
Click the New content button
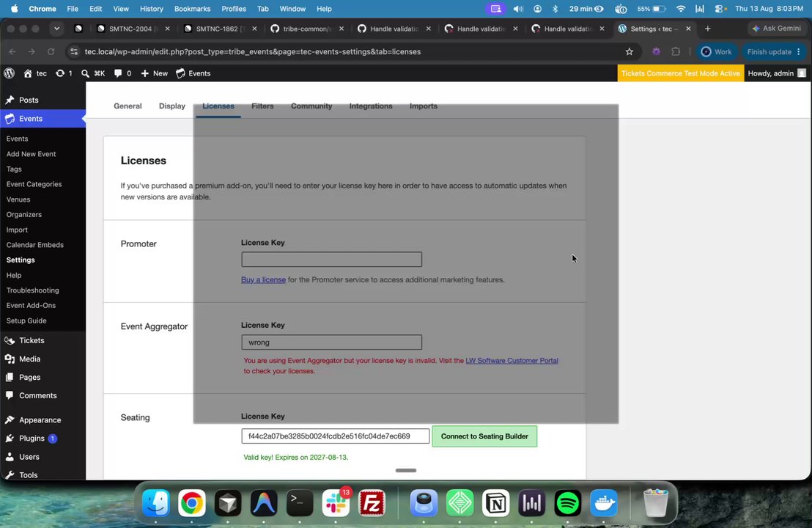click(x=155, y=73)
